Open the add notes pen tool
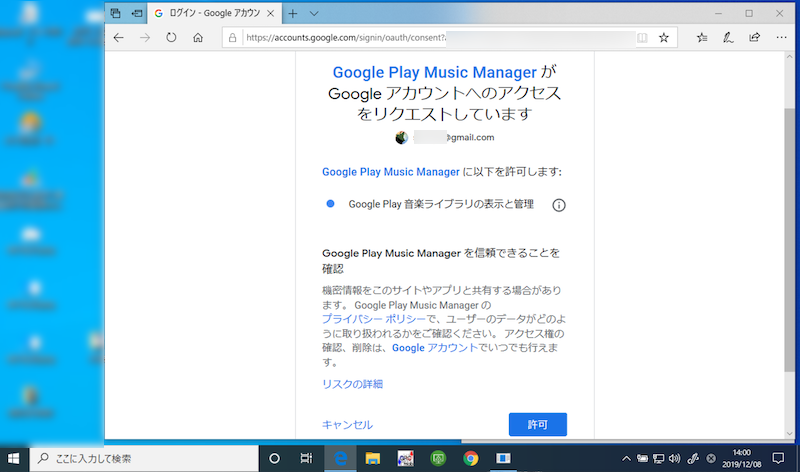The image size is (800, 472). pyautogui.click(x=728, y=38)
